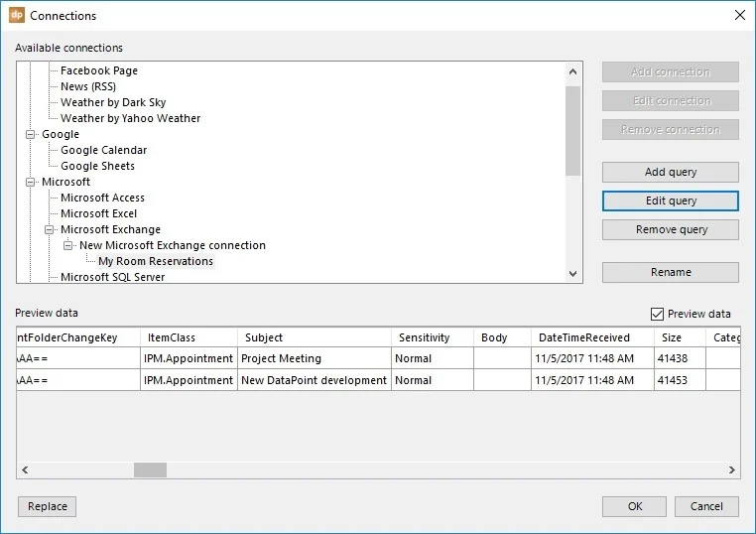Click IPM.Appointment in Project Meeting row
This screenshot has height=534, width=756.
coord(189,359)
